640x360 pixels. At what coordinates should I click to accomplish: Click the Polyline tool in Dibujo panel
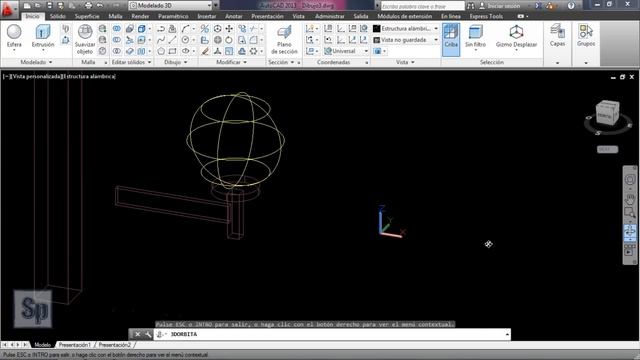[x=161, y=29]
